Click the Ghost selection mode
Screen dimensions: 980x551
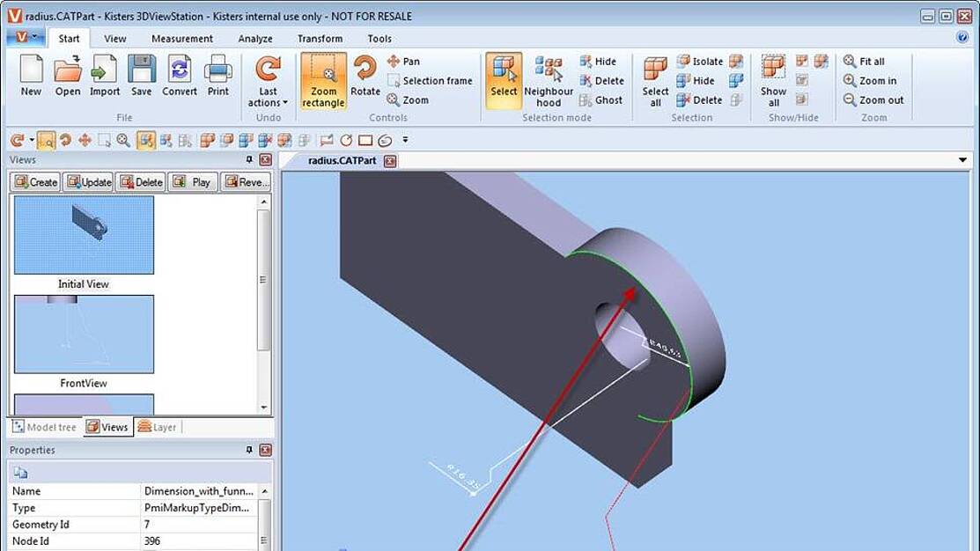pos(601,100)
